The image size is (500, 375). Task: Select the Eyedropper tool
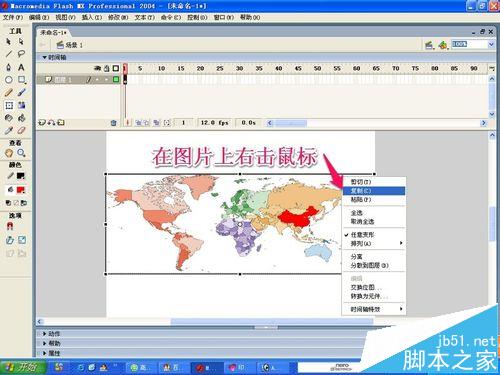9,130
